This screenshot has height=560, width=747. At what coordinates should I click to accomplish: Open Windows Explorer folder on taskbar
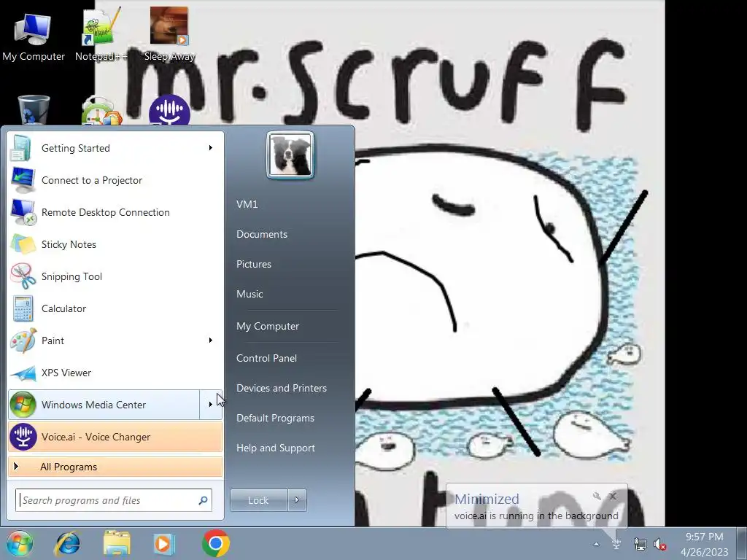coord(117,543)
